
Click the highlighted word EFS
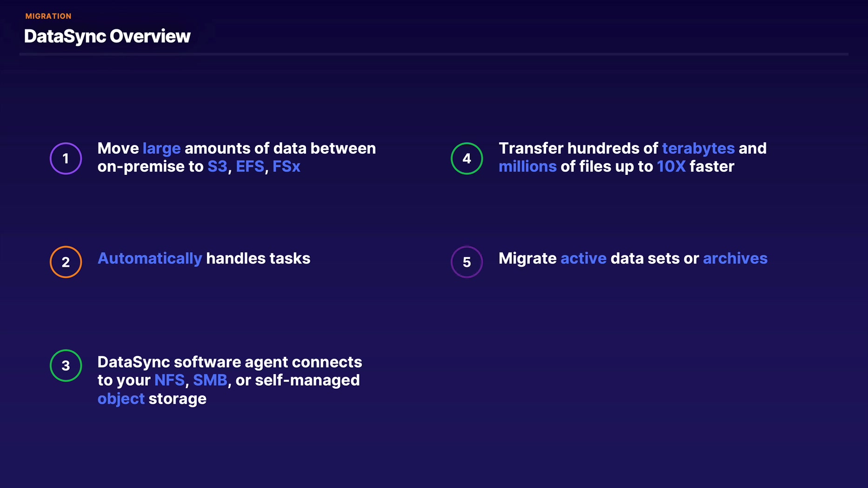click(250, 166)
